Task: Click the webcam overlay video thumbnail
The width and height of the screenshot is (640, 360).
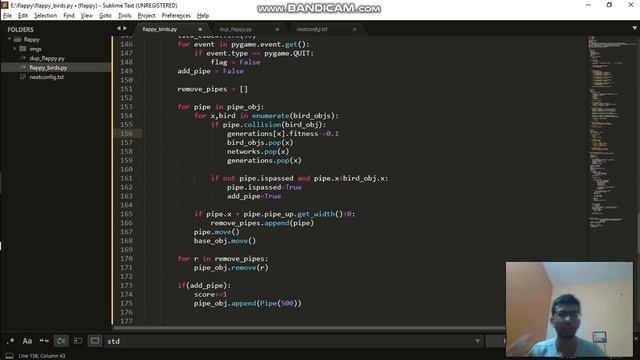Action: pyautogui.click(x=569, y=309)
